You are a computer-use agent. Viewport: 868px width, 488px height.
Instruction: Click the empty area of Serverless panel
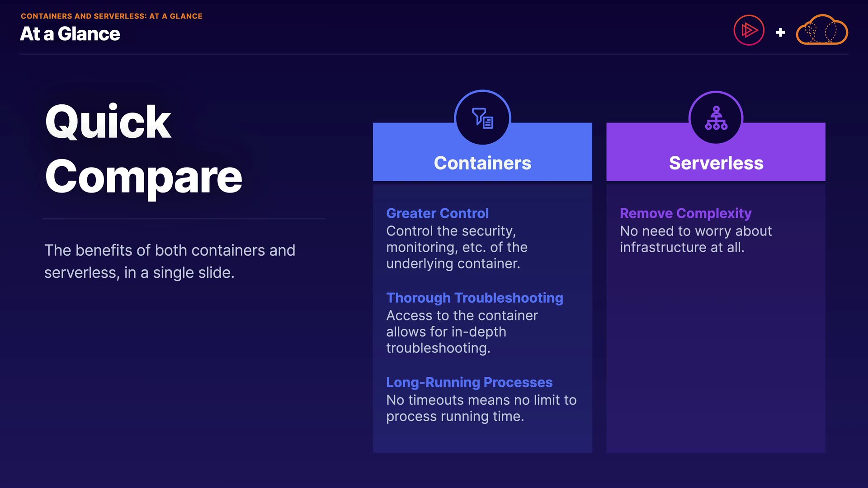click(x=716, y=357)
